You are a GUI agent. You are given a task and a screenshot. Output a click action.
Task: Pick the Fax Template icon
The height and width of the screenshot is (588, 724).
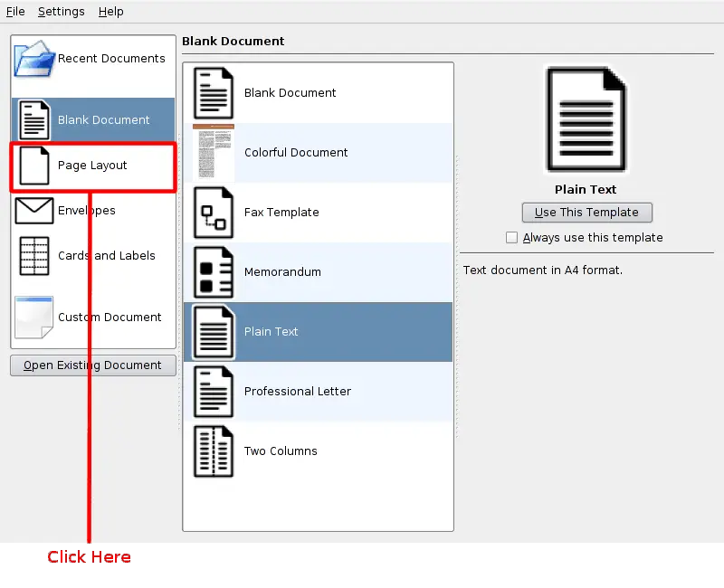click(214, 213)
